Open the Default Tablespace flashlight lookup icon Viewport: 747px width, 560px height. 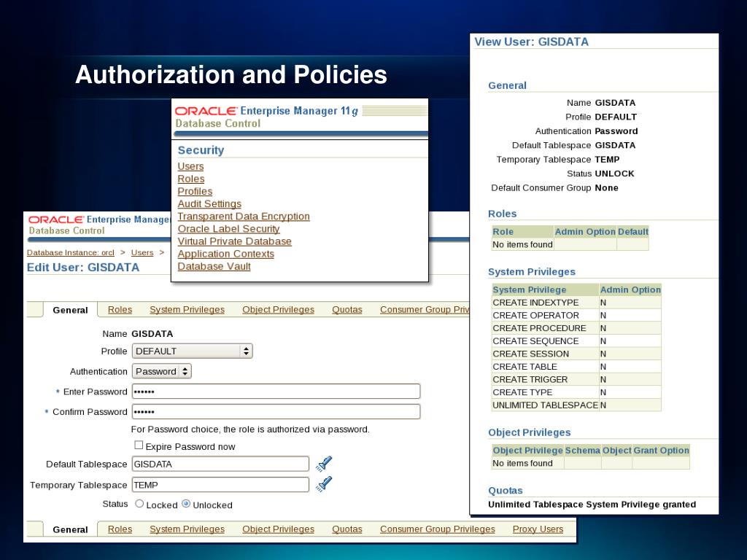(324, 463)
